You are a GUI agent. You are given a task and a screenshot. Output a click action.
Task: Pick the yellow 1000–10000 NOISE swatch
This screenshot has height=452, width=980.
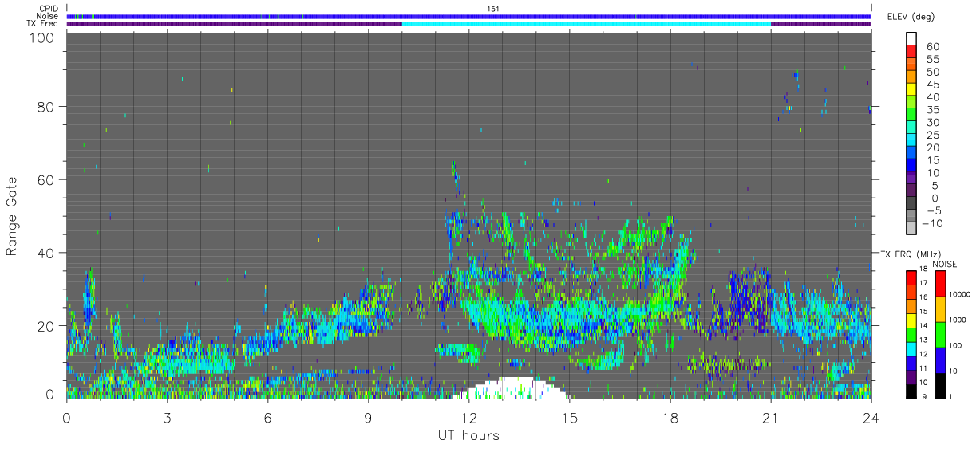point(941,309)
